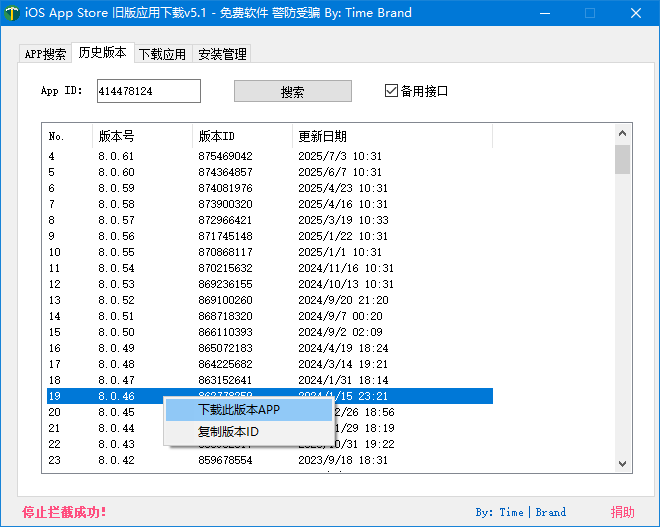Click the scroll down arrow of list
Screen dimensions: 660x527
coord(622,463)
